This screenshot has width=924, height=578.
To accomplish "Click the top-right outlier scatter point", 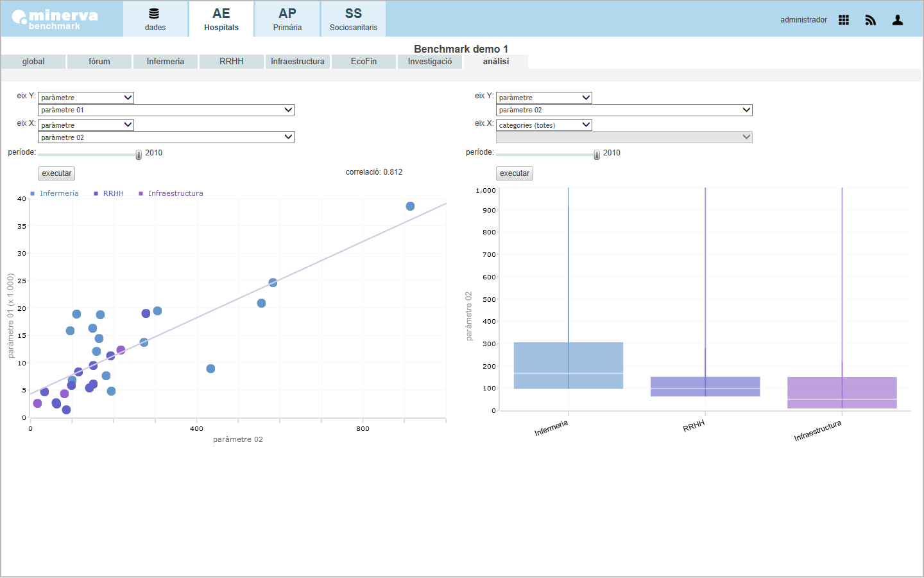I will 410,206.
